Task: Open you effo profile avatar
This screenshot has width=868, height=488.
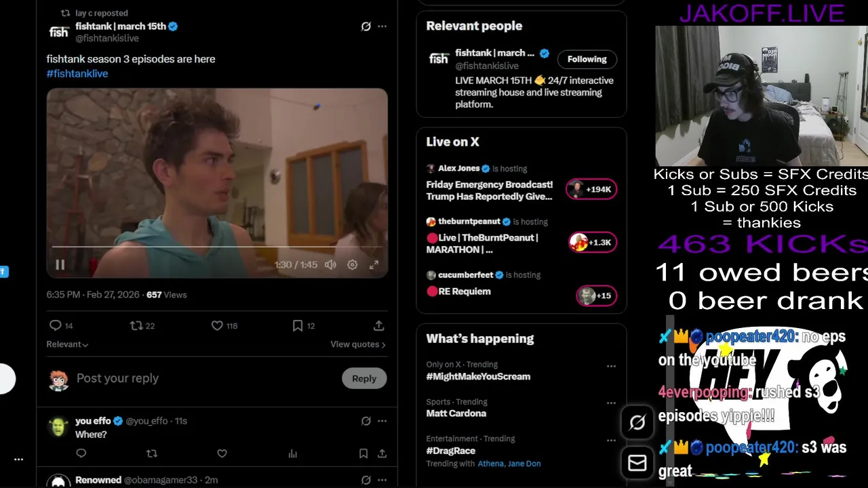Action: point(59,427)
